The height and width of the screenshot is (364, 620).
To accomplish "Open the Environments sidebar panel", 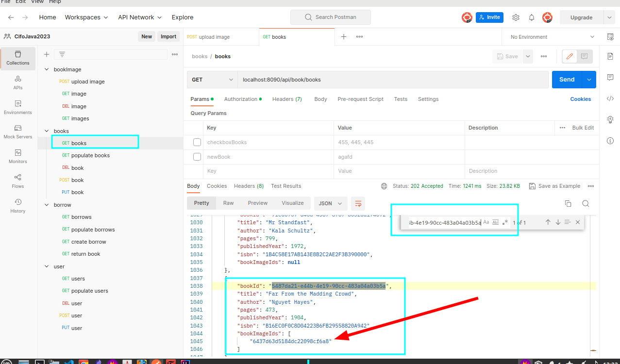I will point(18,107).
